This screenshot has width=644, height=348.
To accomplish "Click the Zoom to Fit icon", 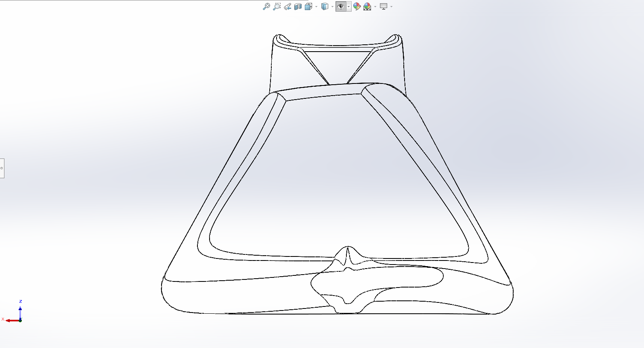I will 266,6.
